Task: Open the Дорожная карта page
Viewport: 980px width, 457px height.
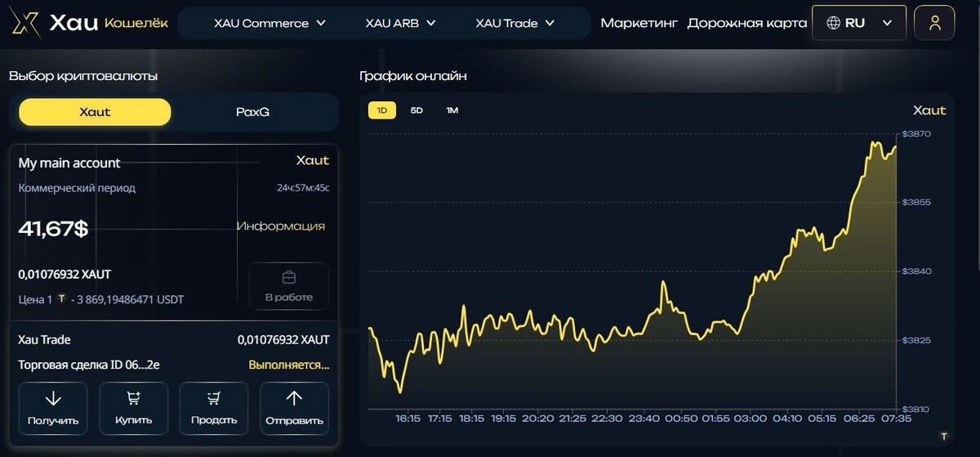Action: 747,23
